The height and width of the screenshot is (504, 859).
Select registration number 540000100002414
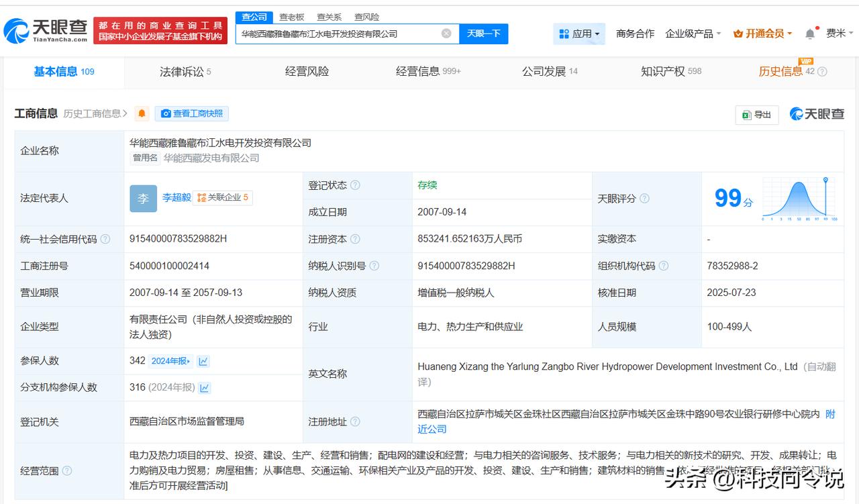click(x=169, y=266)
